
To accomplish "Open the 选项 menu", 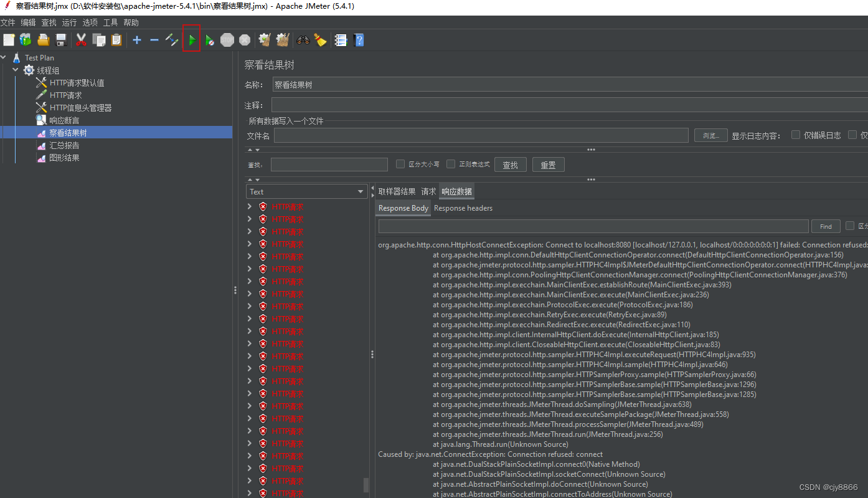I will (90, 22).
